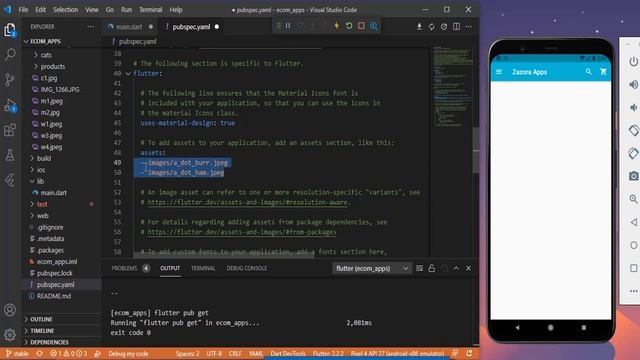Open editor More Actions ellipsis
This screenshot has height=360, width=640.
click(469, 27)
